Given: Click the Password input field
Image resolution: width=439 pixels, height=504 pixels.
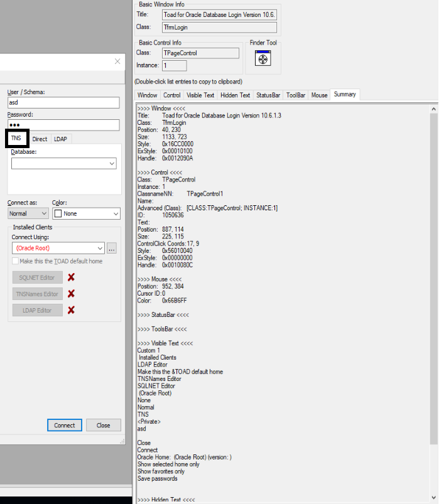Looking at the screenshot, I should click(x=63, y=125).
